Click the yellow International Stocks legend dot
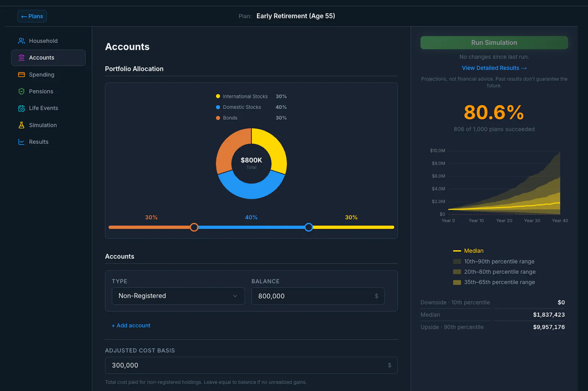The height and width of the screenshot is (391, 588). coord(218,96)
